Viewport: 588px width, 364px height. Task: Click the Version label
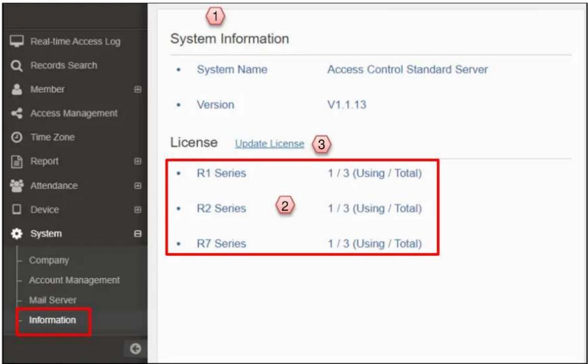(x=216, y=105)
